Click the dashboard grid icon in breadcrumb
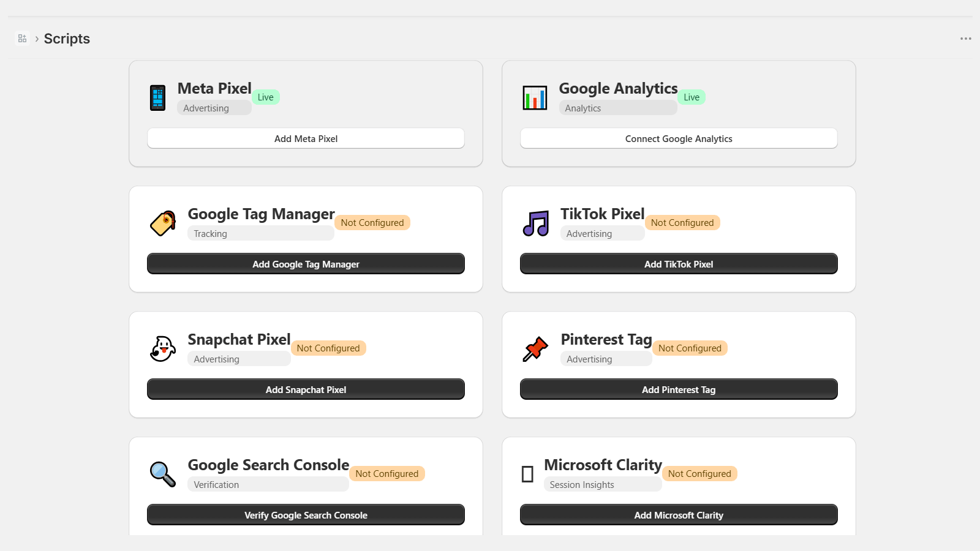The height and width of the screenshot is (551, 980). tap(23, 39)
